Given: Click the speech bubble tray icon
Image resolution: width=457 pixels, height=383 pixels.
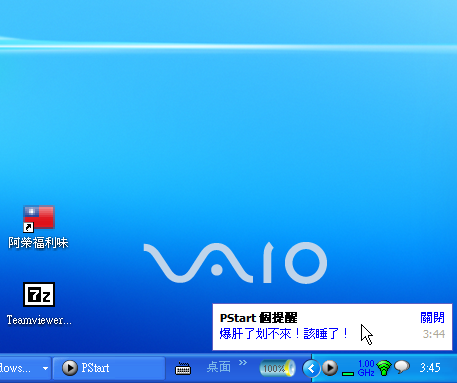Looking at the screenshot, I should tap(402, 367).
